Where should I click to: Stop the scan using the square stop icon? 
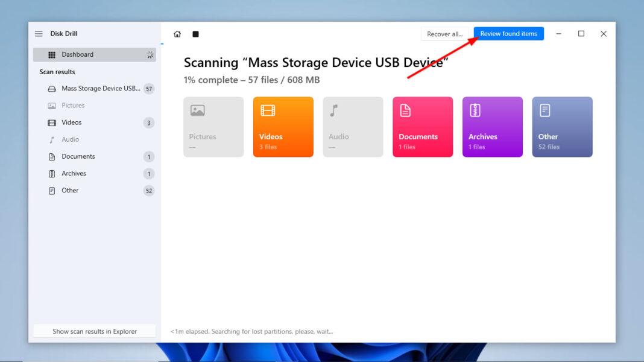pyautogui.click(x=195, y=34)
